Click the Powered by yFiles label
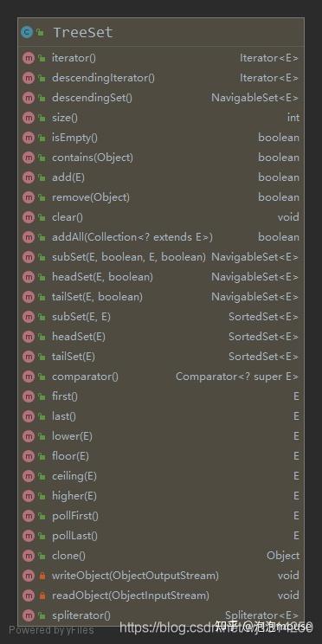 pos(52,629)
